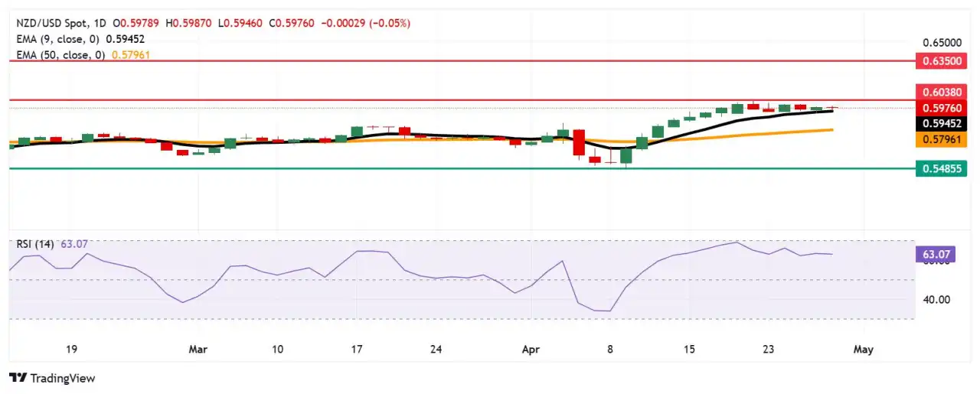Click the Mar date axis label
This screenshot has width=980, height=394.
(x=198, y=349)
